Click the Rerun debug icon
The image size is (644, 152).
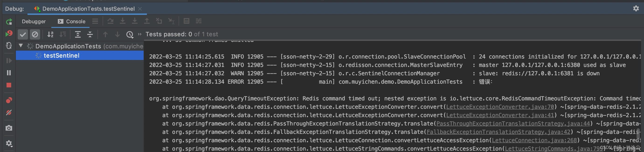click(9, 22)
